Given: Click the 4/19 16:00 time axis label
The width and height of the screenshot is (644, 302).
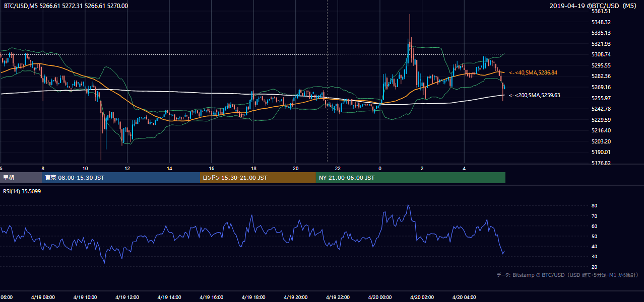Looking at the screenshot, I should pos(211,297).
